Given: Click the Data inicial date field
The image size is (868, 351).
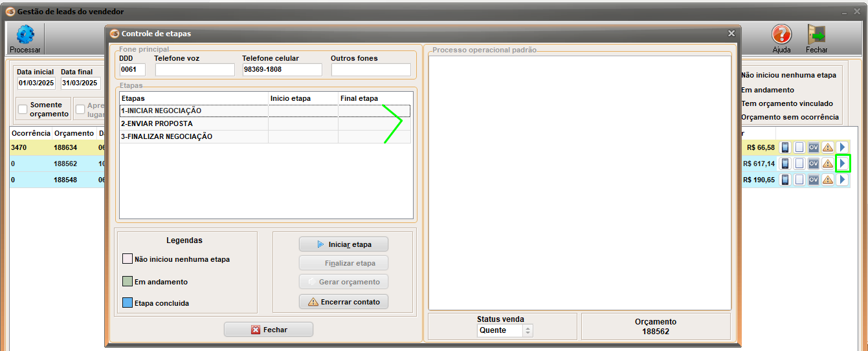Looking at the screenshot, I should pyautogui.click(x=36, y=83).
